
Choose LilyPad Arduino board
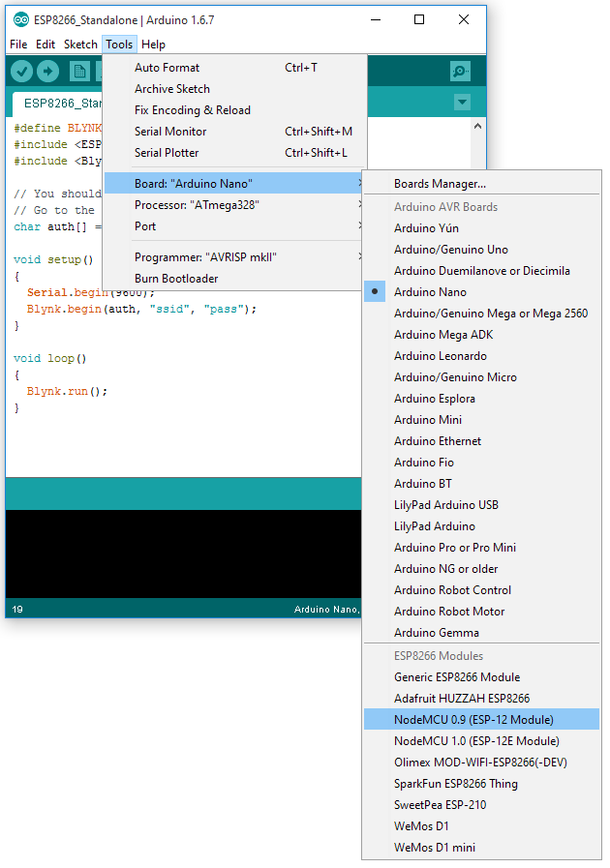(x=481, y=526)
